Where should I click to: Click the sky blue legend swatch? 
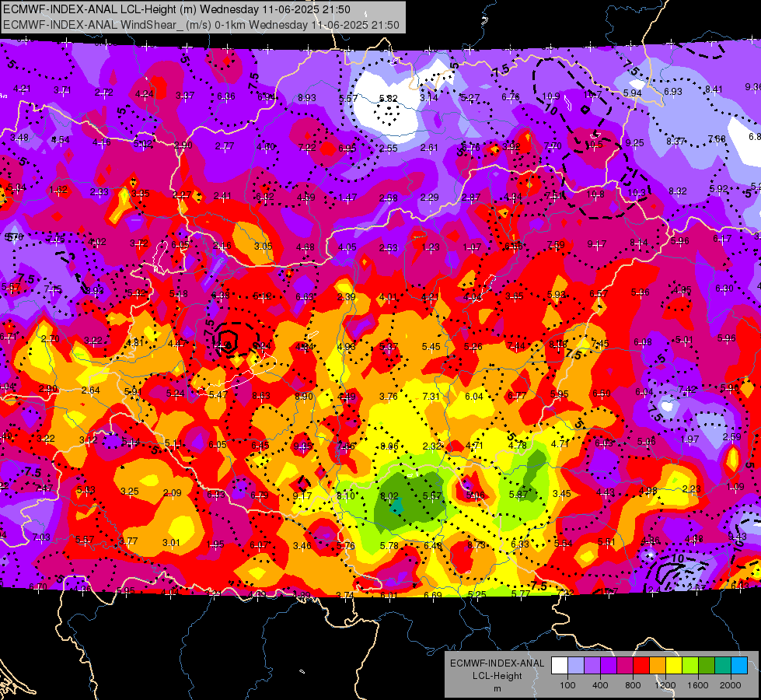coord(738,666)
